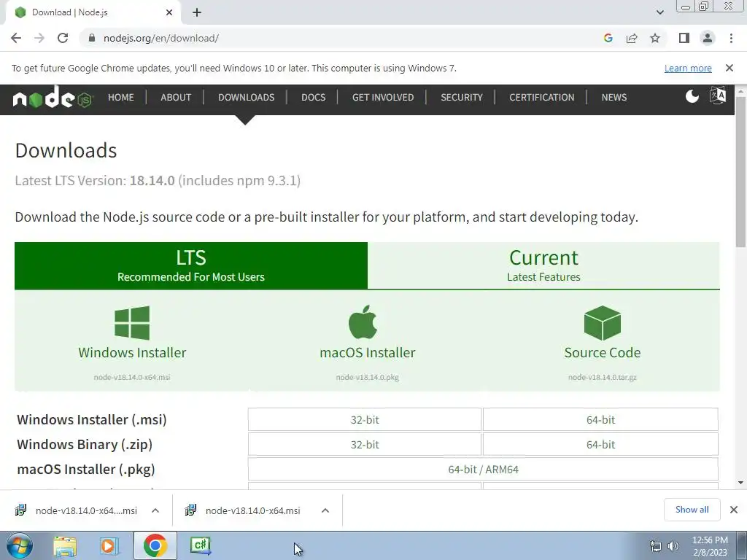The width and height of the screenshot is (747, 560).
Task: Open Windows Explorer from taskbar
Action: click(65, 545)
